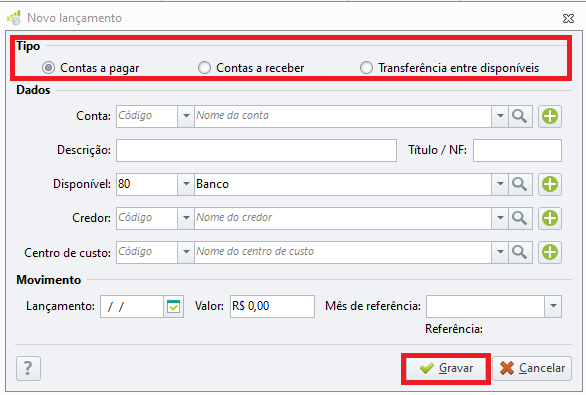Open the Disponível search magnifier
586x395 pixels.
[x=520, y=184]
